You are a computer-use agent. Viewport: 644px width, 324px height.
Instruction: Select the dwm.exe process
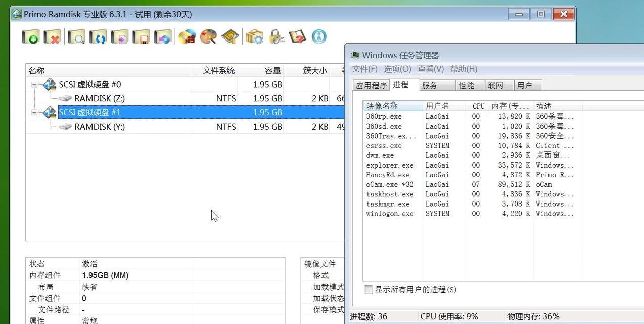pyautogui.click(x=472, y=155)
